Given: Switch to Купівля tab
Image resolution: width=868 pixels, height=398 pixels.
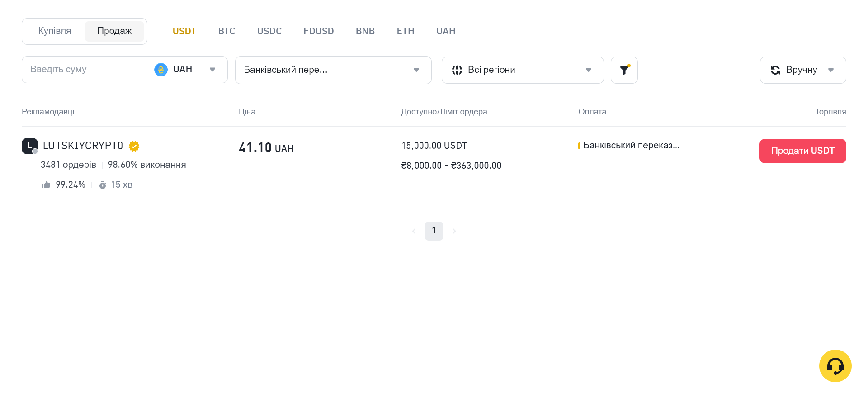Looking at the screenshot, I should (x=55, y=31).
